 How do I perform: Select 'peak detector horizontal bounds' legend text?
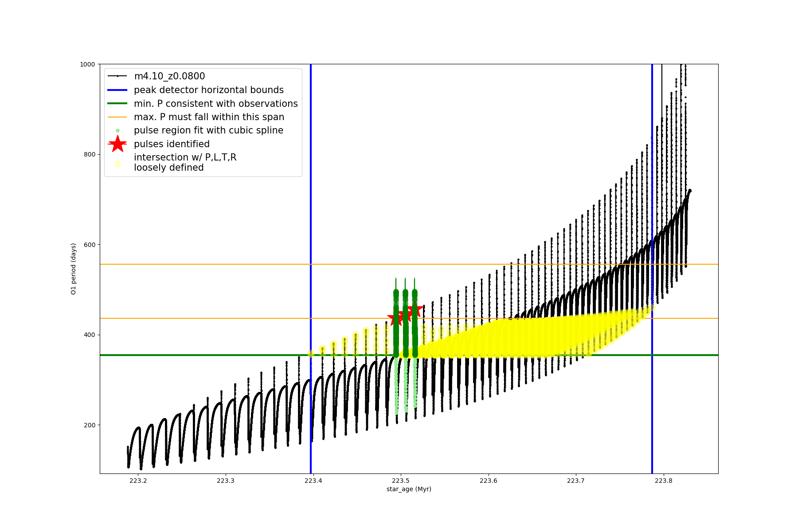(208, 90)
